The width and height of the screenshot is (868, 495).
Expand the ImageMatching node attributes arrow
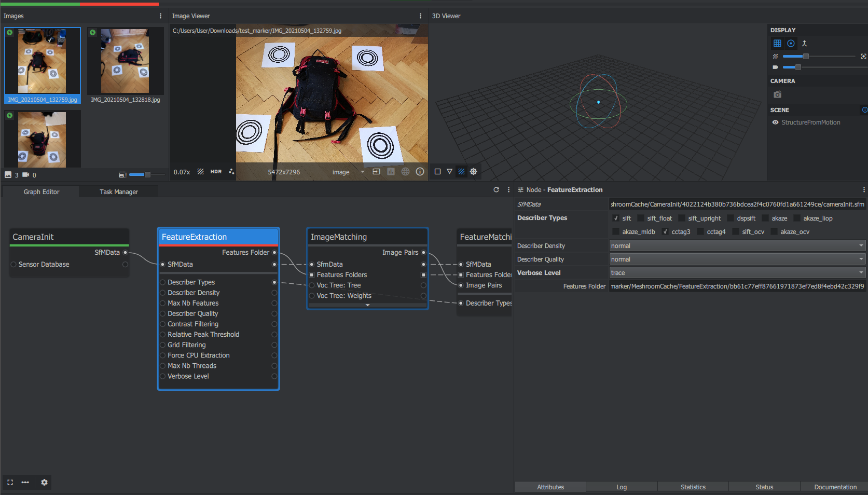tap(367, 305)
